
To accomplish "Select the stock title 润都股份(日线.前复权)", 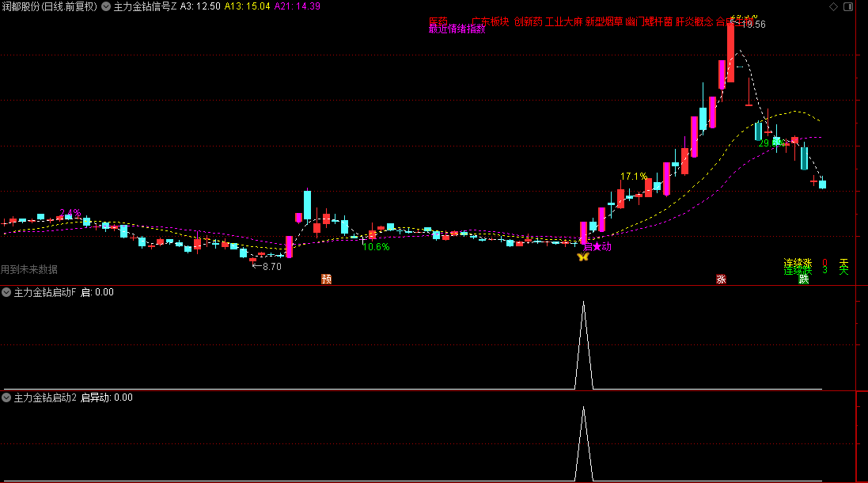I will pyautogui.click(x=49, y=6).
